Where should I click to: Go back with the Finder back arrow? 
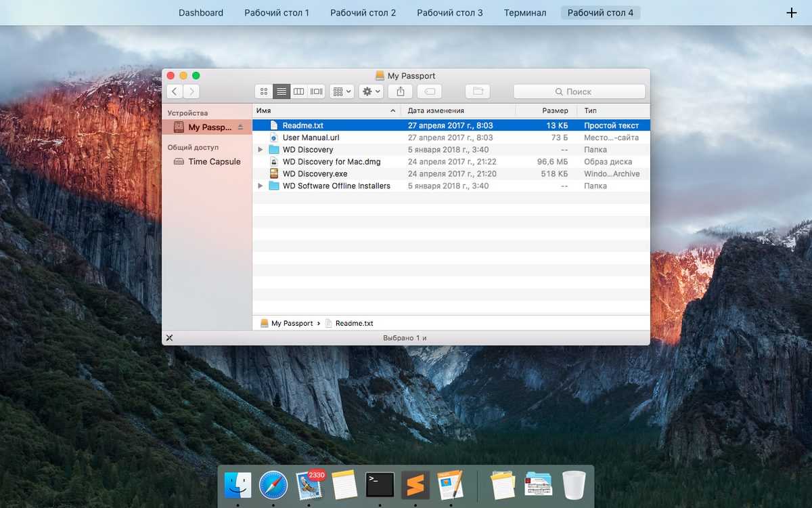pyautogui.click(x=175, y=91)
